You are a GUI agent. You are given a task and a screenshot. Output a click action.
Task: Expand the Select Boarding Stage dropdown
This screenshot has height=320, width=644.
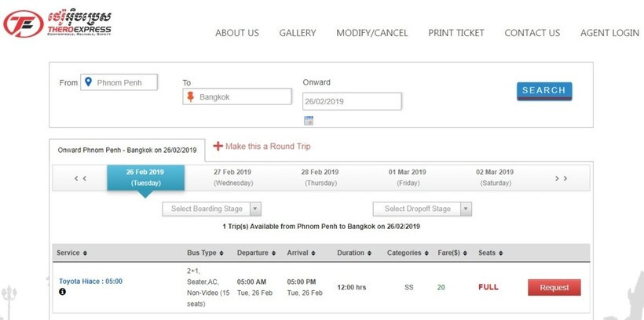pos(211,209)
